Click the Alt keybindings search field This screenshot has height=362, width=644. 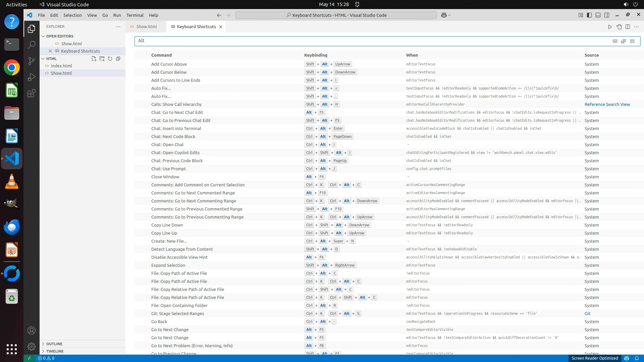tap(369, 41)
